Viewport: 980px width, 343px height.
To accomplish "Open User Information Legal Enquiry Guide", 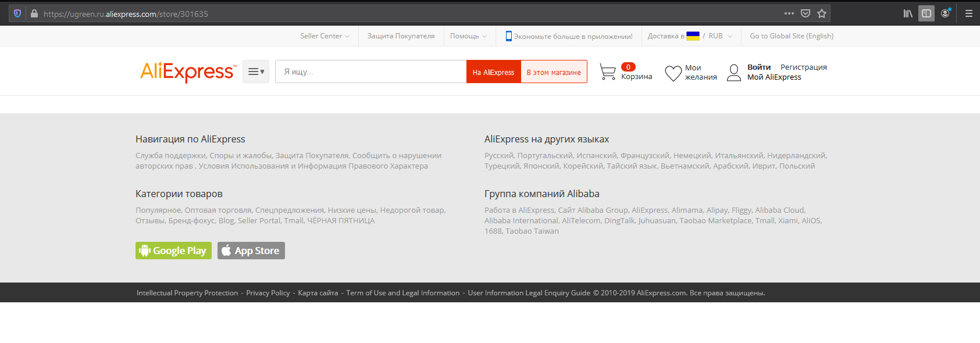I will (529, 293).
